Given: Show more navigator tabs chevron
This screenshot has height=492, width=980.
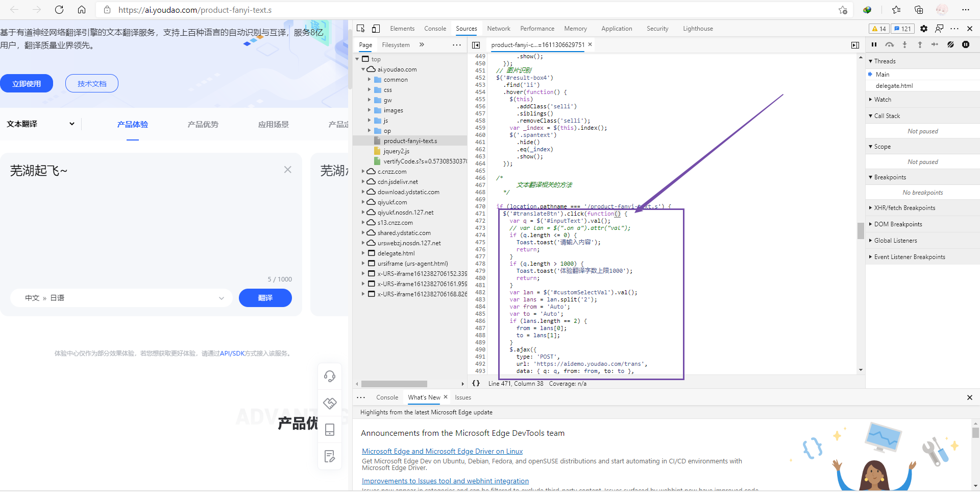Looking at the screenshot, I should pos(422,44).
